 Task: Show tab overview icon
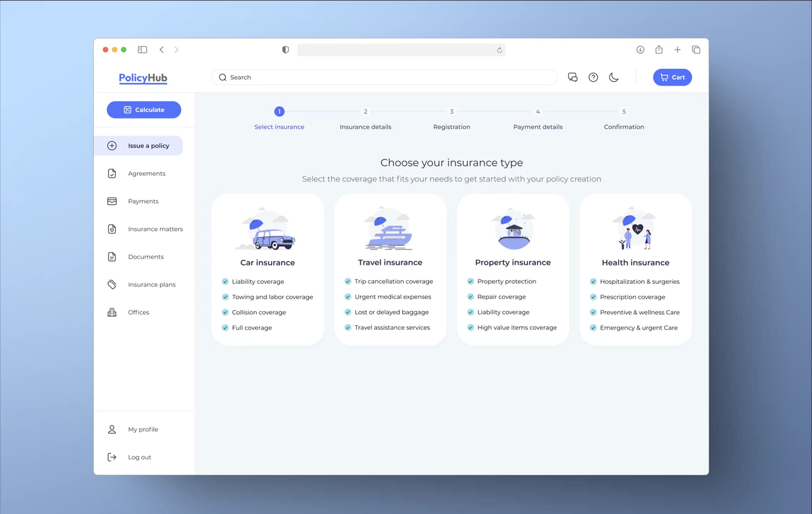pyautogui.click(x=696, y=50)
